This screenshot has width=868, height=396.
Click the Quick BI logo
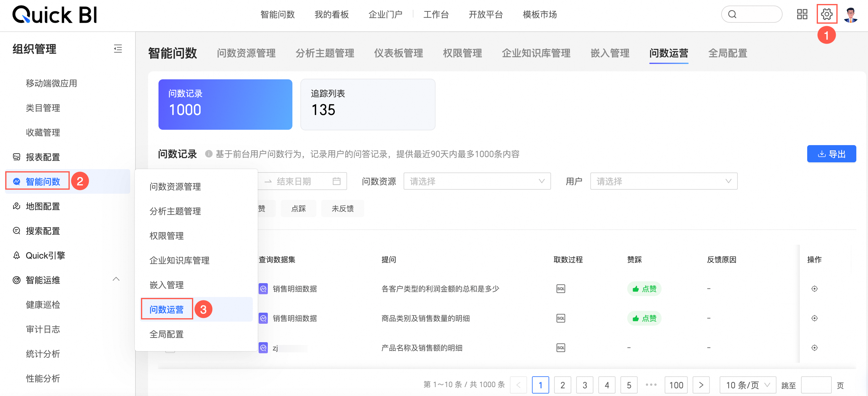55,15
